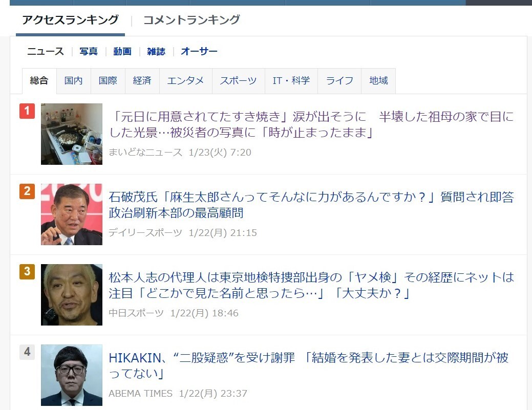The image size is (532, 410).
Task: Open the 松本人志 article thumbnail
Action: coord(72,295)
